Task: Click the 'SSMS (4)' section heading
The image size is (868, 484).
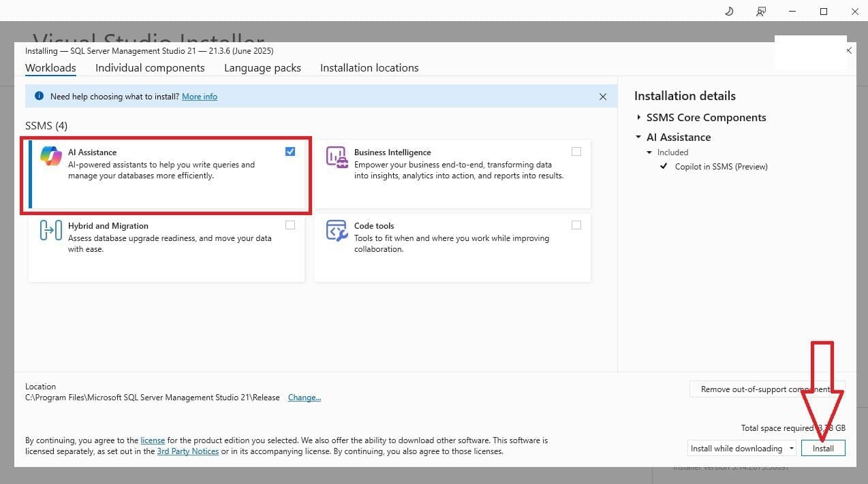Action: 46,126
